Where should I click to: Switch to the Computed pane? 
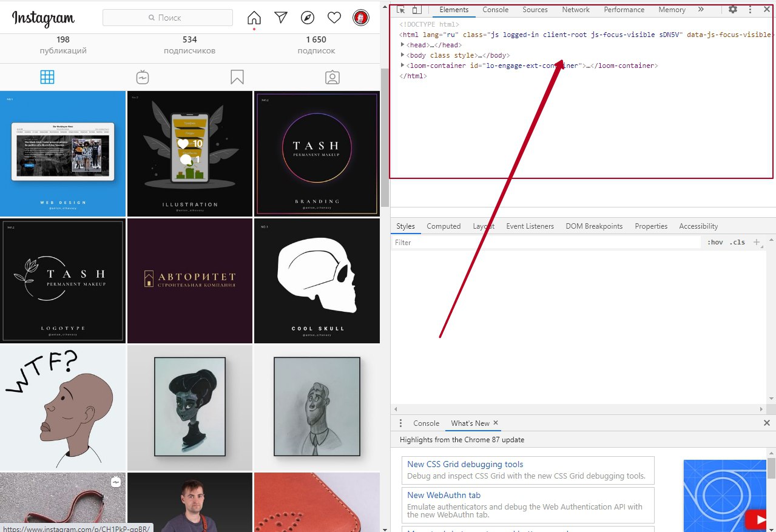coord(444,226)
